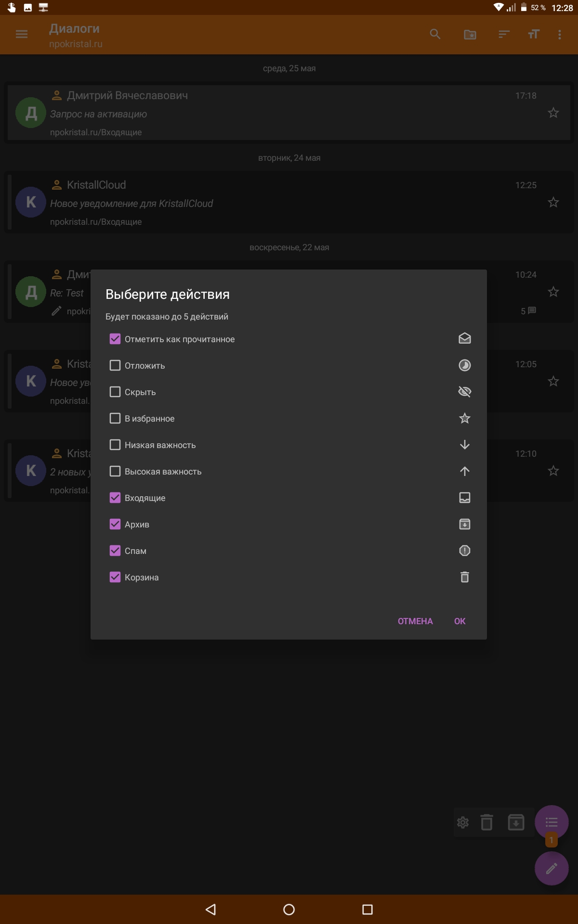Click the inbox tray icon

[x=464, y=498]
